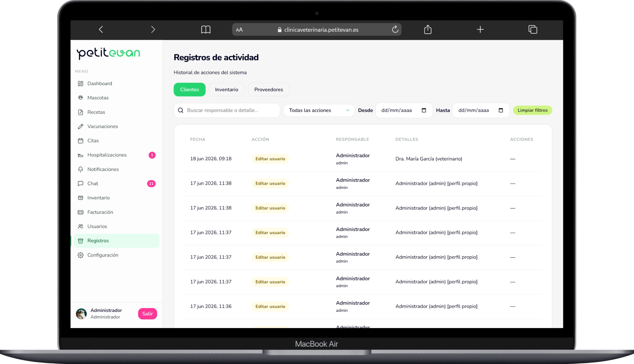Image resolution: width=634 pixels, height=364 pixels.
Task: Click the Vacunaciones syringe icon
Action: pos(80,126)
